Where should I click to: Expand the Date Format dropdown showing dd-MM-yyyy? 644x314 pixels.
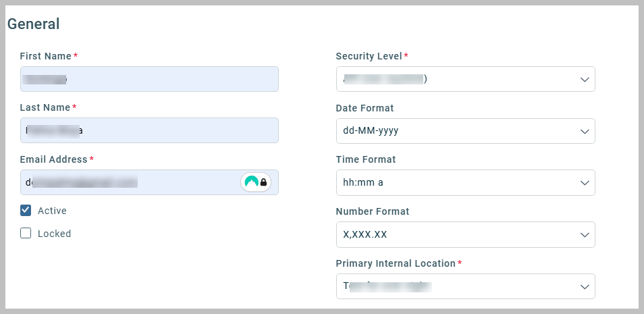[465, 131]
